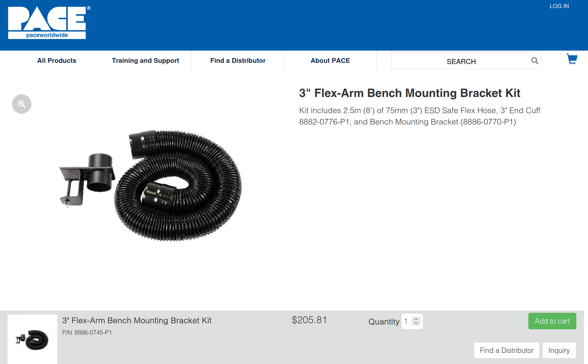
Task: Click the main flex hose product image
Action: pos(150,185)
